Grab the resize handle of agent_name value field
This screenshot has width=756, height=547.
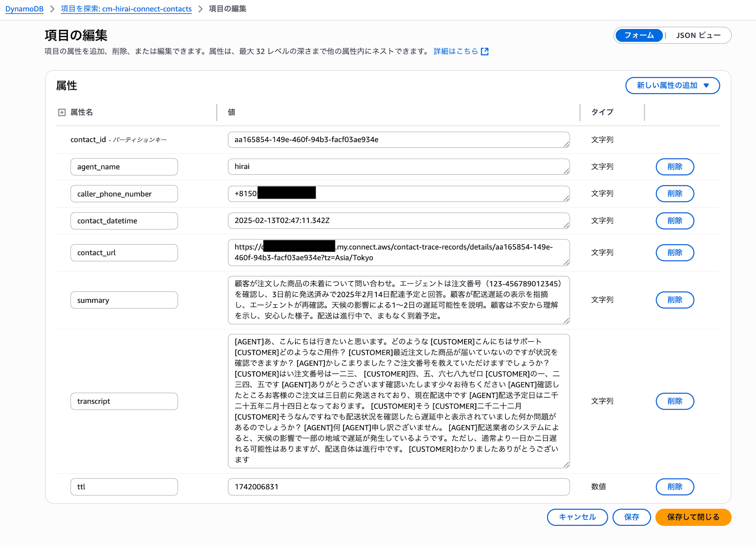coord(566,171)
